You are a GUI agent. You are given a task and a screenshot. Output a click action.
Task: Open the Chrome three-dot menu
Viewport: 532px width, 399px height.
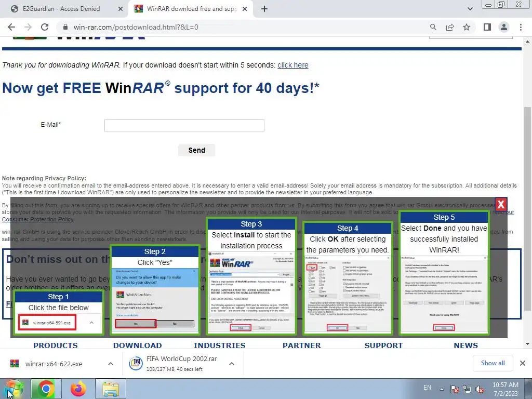tap(521, 27)
